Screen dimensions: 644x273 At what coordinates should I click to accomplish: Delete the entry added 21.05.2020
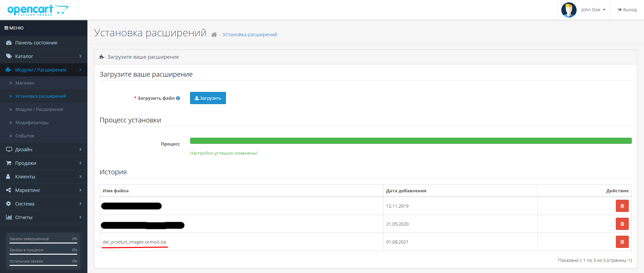tap(622, 224)
